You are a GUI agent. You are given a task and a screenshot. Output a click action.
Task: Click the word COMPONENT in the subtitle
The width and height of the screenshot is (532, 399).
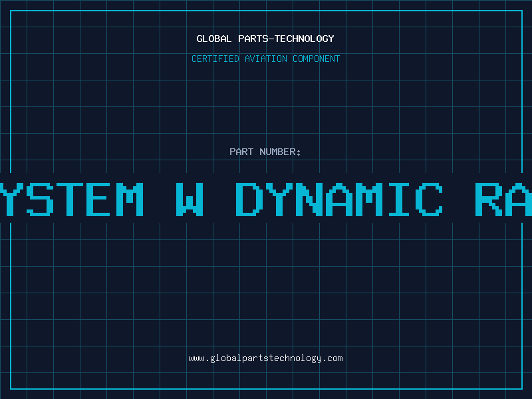317,59
